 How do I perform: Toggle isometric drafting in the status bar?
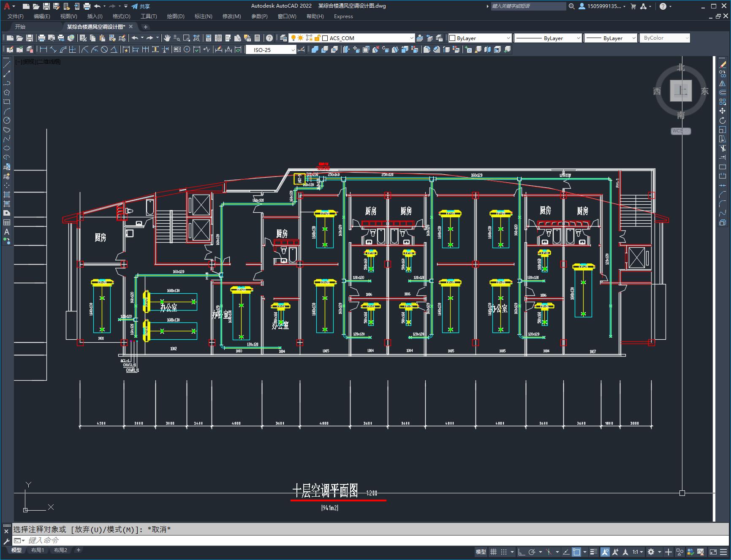coord(549,552)
